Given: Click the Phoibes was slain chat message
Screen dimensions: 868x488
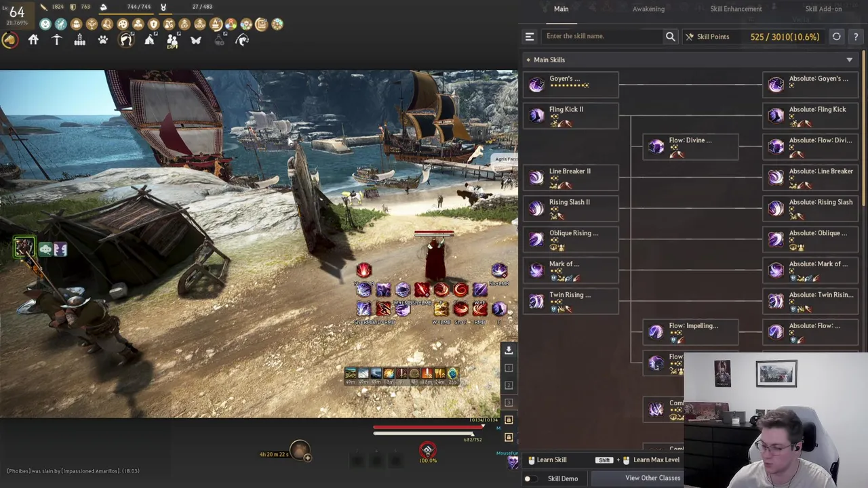Looking at the screenshot, I should [x=73, y=471].
